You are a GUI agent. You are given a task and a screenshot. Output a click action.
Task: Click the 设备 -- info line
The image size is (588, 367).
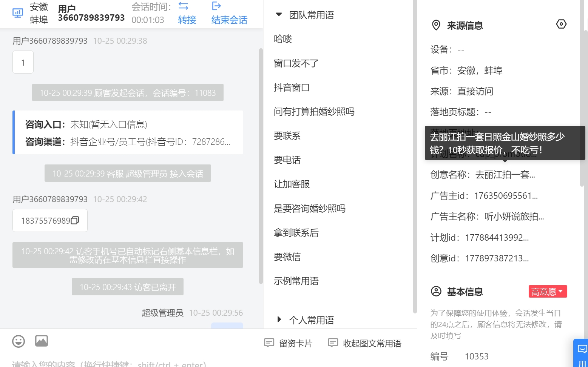tap(448, 49)
